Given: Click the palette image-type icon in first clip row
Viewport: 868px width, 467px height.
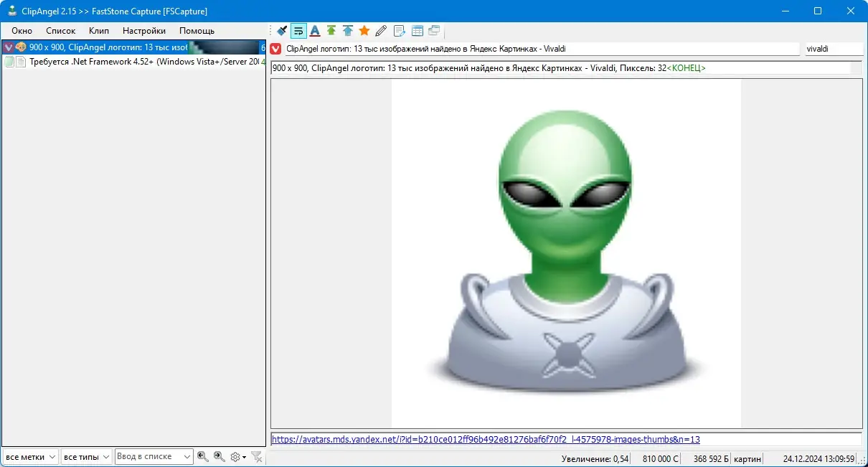Looking at the screenshot, I should 21,47.
